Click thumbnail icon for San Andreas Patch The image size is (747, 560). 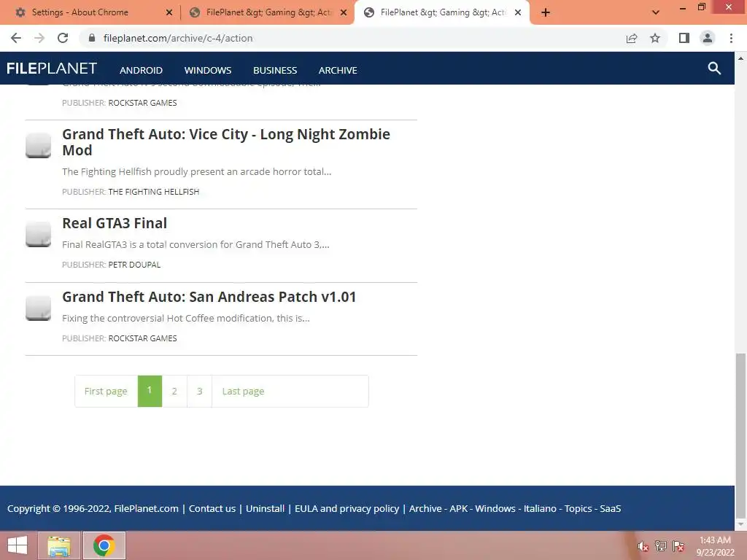(x=38, y=308)
